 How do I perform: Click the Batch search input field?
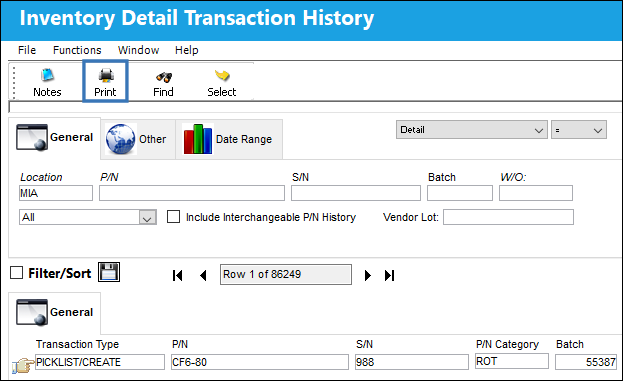460,193
